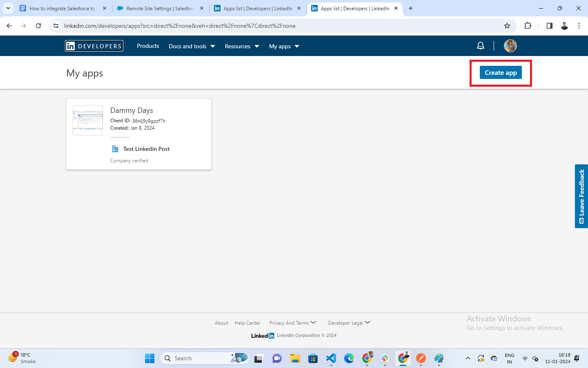This screenshot has height=368, width=588.
Task: Click the Dammy Days app thumbnail
Action: [x=88, y=120]
